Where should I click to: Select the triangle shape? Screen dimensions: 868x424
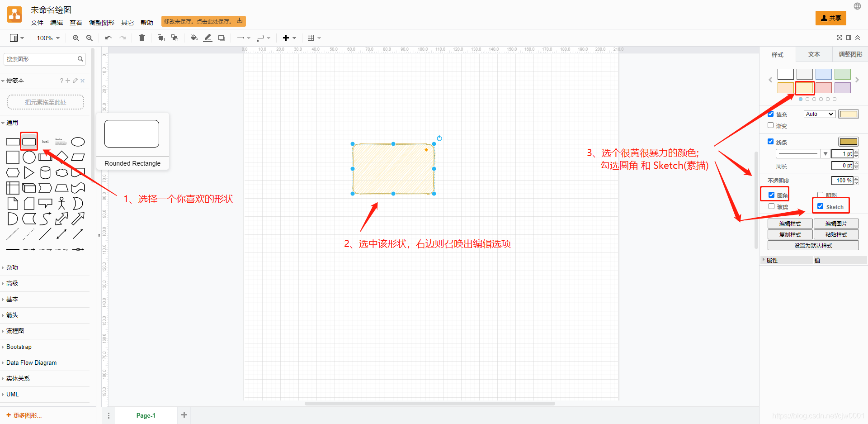pos(29,172)
